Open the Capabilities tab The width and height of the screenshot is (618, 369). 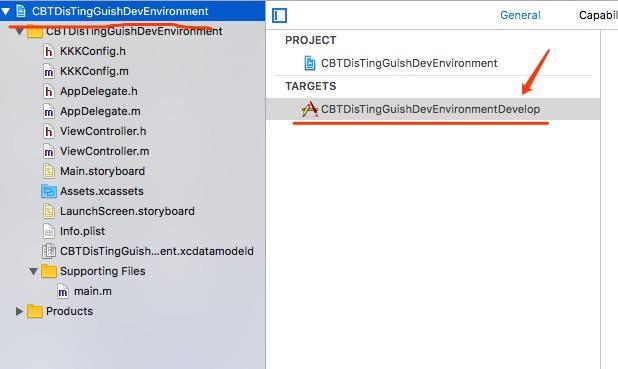[x=598, y=15]
